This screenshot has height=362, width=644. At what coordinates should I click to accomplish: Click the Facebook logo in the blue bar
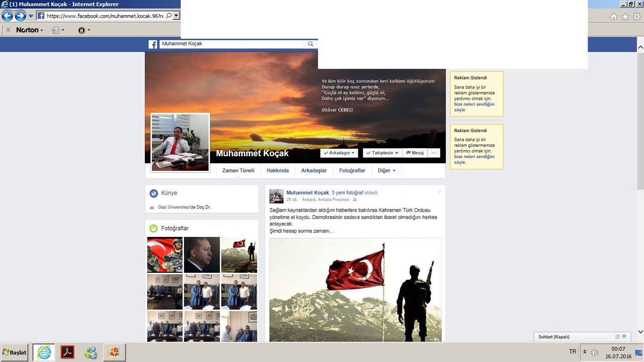[153, 45]
